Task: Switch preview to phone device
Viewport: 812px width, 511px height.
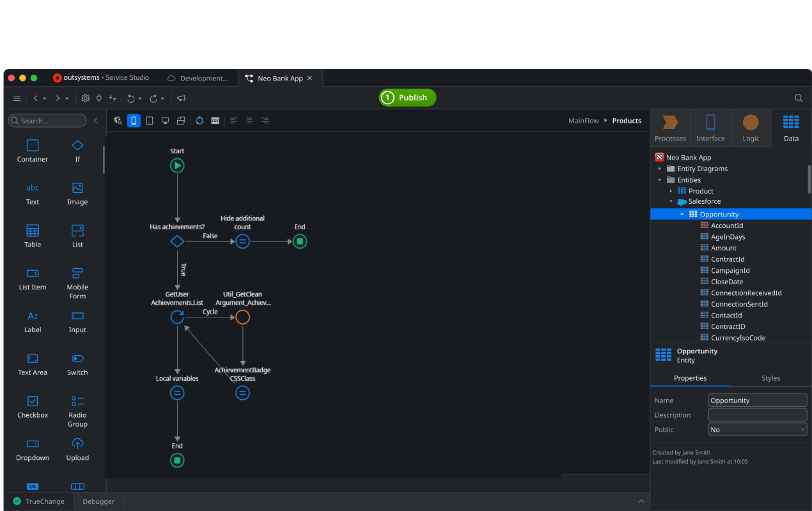Action: 134,121
